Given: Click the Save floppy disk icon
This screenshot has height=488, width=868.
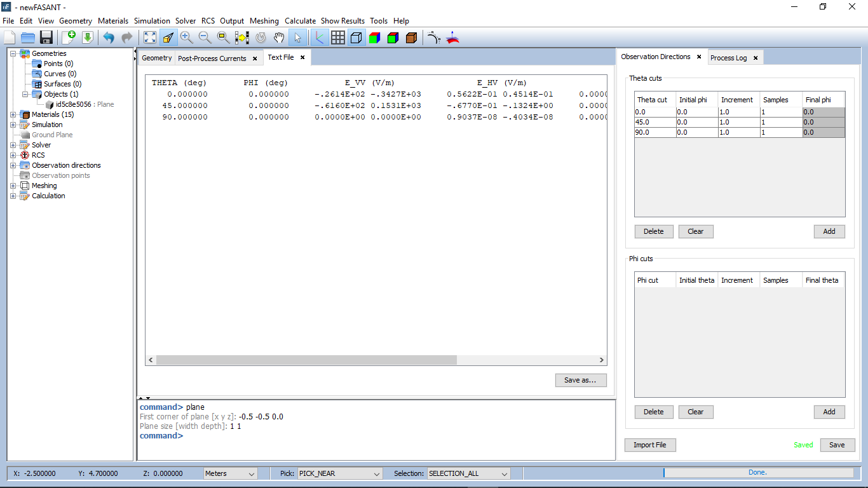Looking at the screenshot, I should 46,37.
